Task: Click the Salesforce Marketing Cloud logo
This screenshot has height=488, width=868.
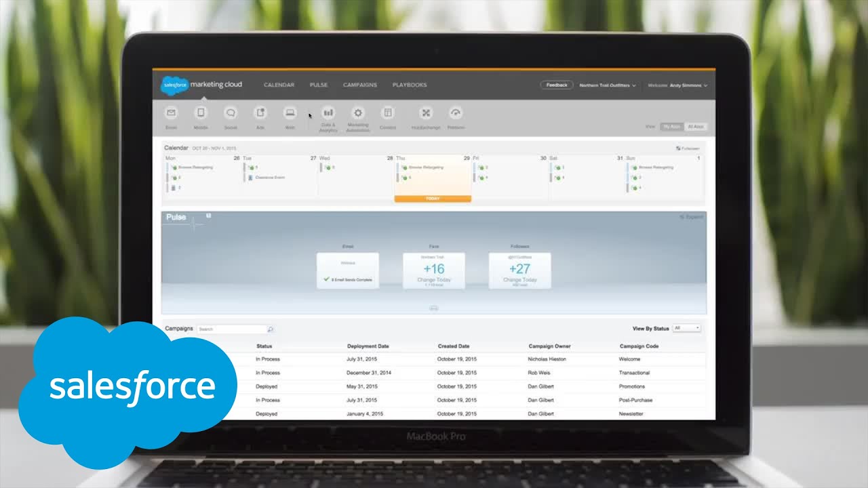Action: click(x=201, y=85)
